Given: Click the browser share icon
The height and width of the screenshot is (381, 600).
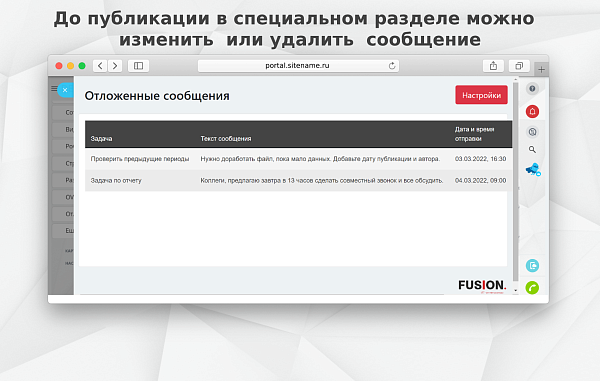Looking at the screenshot, I should pos(494,66).
